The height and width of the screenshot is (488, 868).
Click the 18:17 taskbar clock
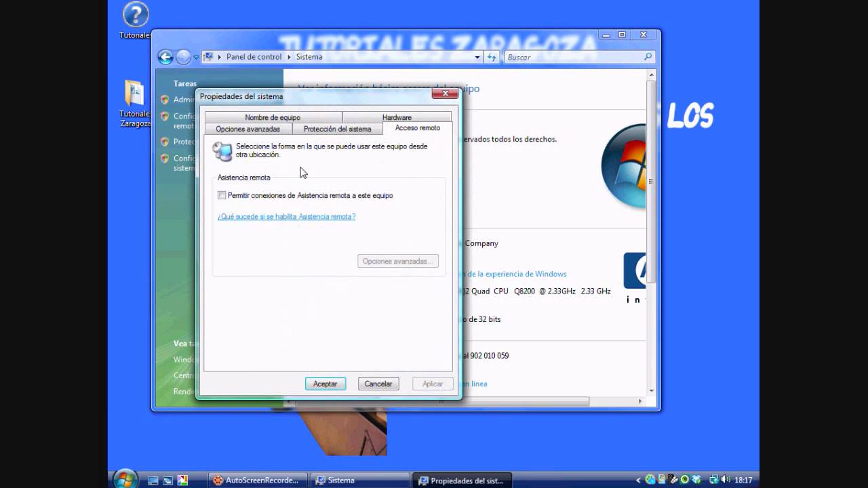(743, 480)
